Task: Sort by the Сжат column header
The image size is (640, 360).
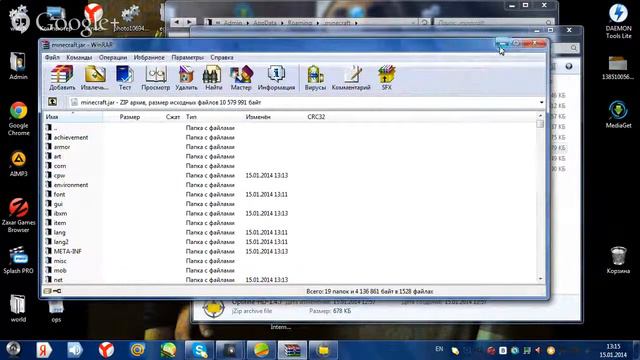Action: (173, 117)
